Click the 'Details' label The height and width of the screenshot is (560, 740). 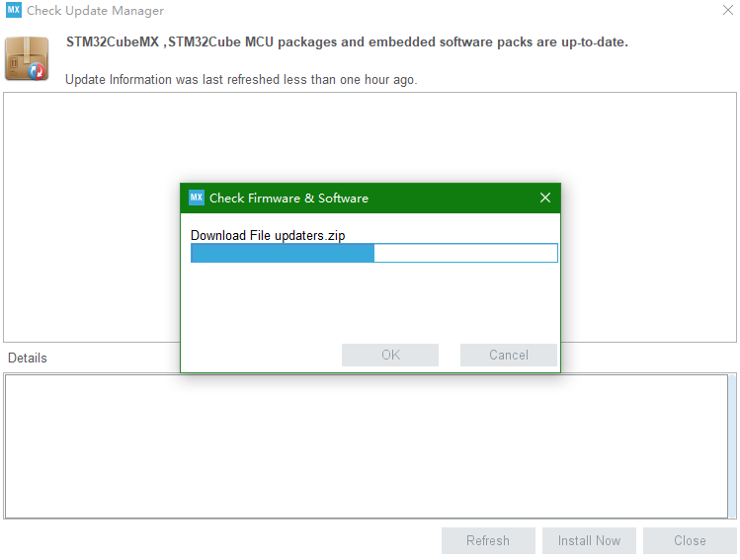[28, 359]
